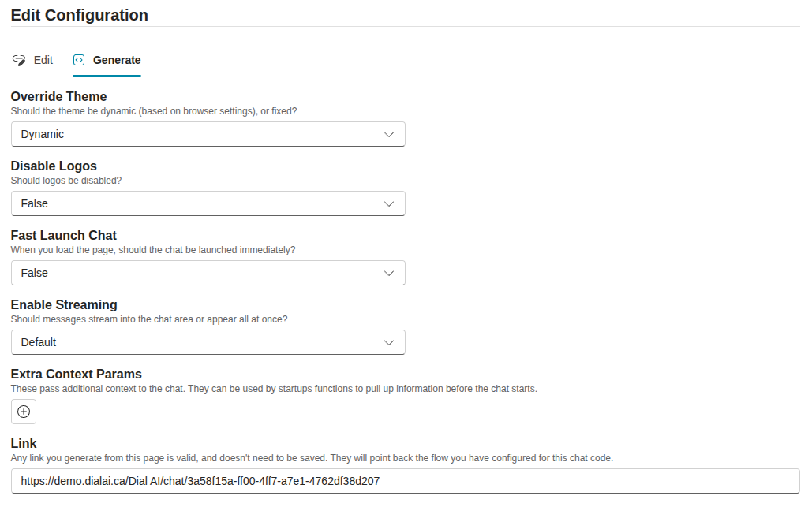Click the chevron on the Enable Streaming dropdown
This screenshot has height=507, width=812.
point(388,342)
